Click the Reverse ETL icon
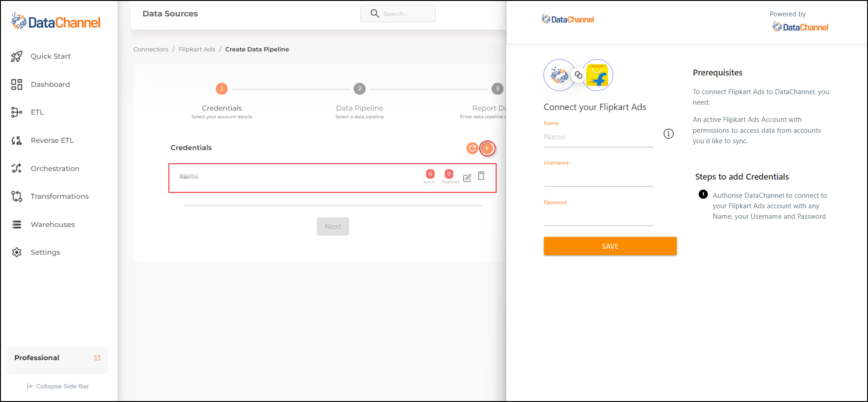Screen dimensions: 868x402 17,141
